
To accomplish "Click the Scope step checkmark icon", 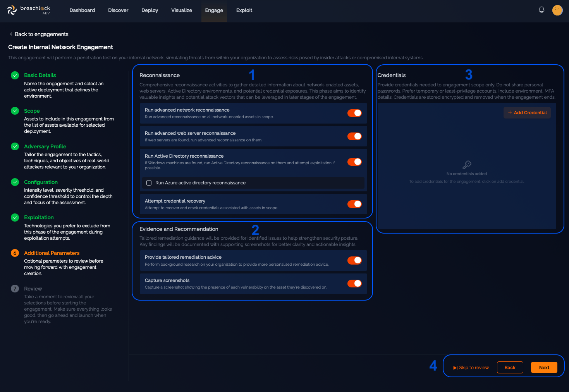I will pos(15,111).
